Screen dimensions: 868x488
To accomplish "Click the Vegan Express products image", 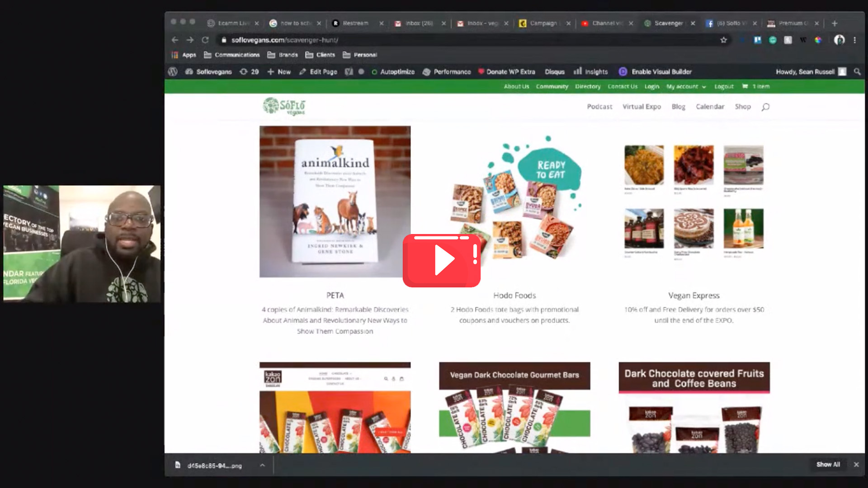I will click(694, 202).
